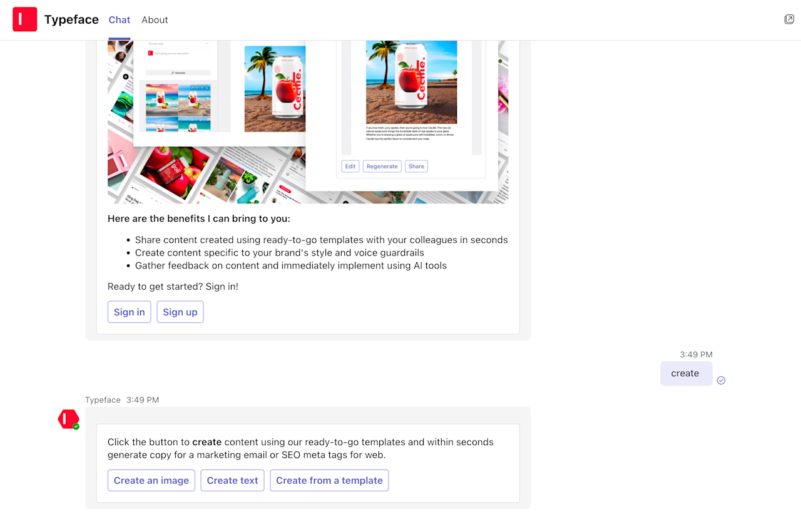Screen dimensions: 801x532
Task: Click the Create from a template button
Action: click(329, 480)
